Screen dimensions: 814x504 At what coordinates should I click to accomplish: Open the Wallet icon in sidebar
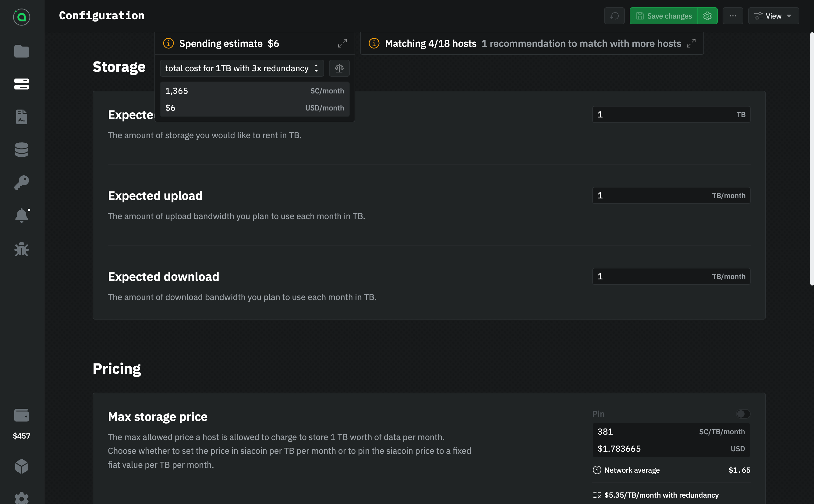click(22, 415)
